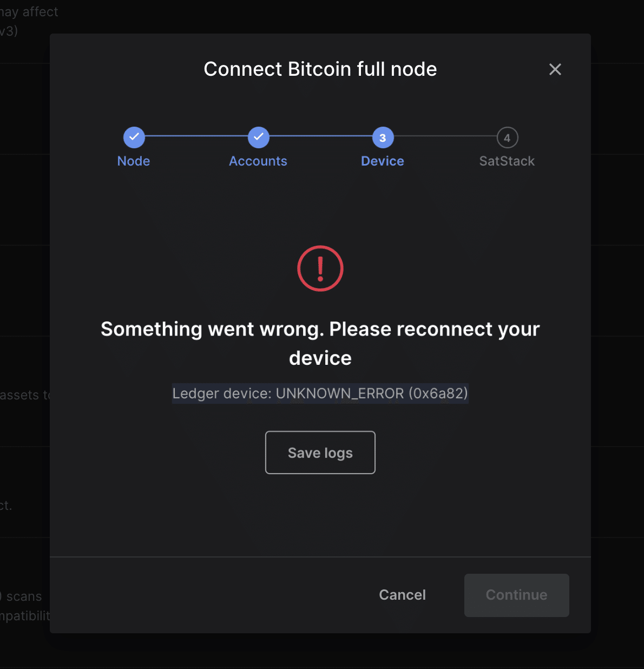
Task: Click the 'Connect Bitcoin full node' title
Action: tap(320, 69)
